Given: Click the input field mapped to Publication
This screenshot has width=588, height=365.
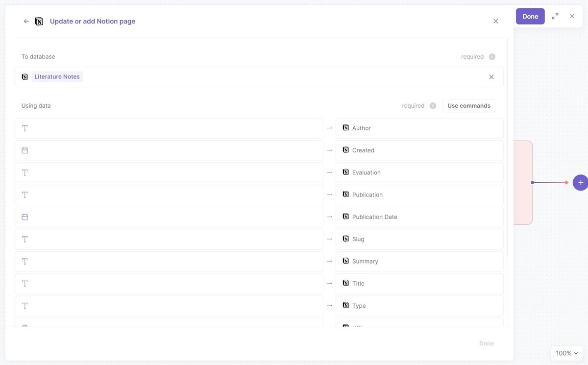Looking at the screenshot, I should 169,195.
